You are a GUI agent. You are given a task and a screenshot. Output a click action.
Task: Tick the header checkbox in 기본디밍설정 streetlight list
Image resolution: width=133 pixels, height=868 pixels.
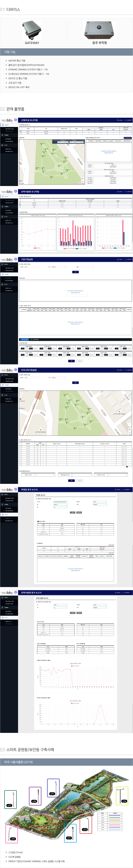[x=21, y=309]
